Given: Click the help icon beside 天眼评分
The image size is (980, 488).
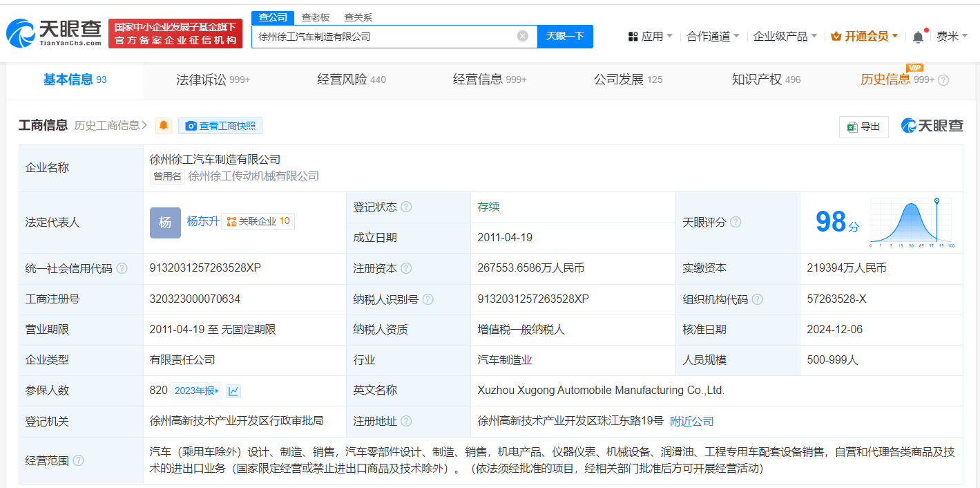Looking at the screenshot, I should [x=736, y=223].
